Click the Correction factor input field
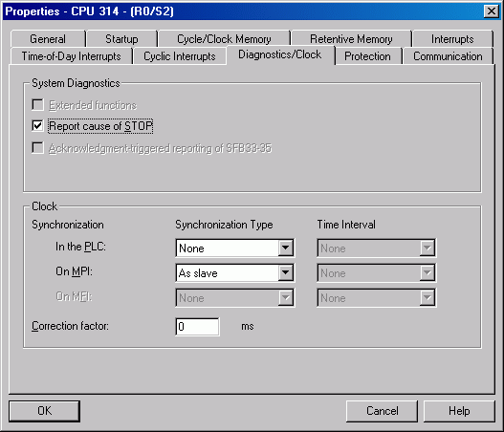Screen dimensions: 504x432 (197, 327)
